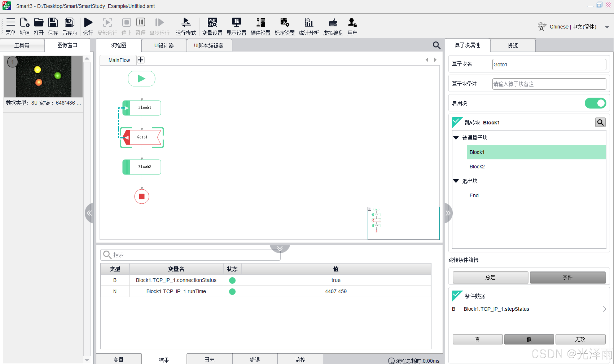Open the Chinese language dropdown
Screen dimensions: 614x364
(607, 27)
